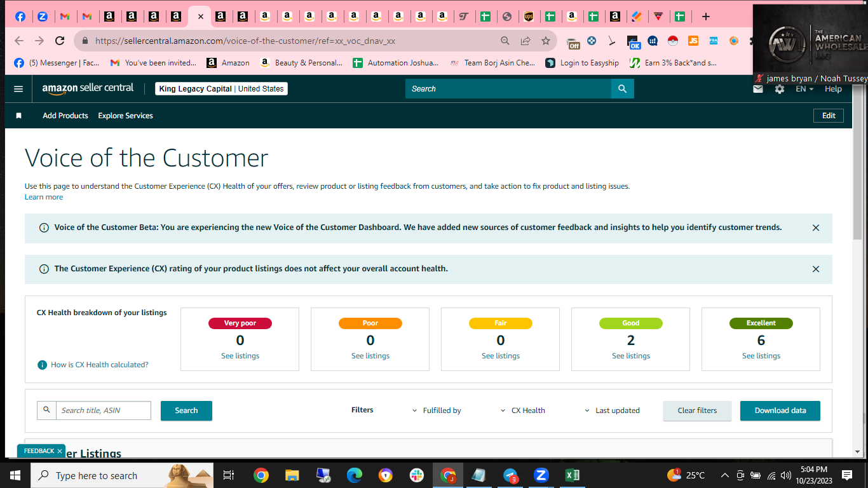868x488 pixels.
Task: Click the JS extension icon in the toolbar
Action: tap(693, 41)
